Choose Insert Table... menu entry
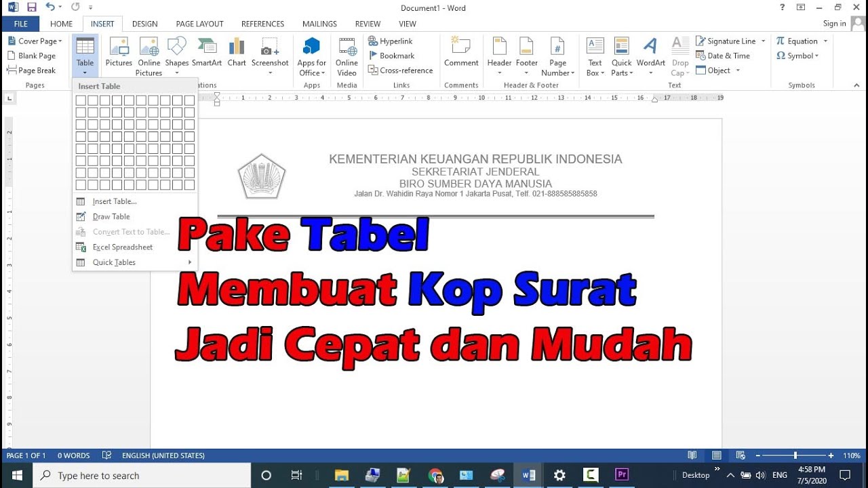 pos(115,201)
